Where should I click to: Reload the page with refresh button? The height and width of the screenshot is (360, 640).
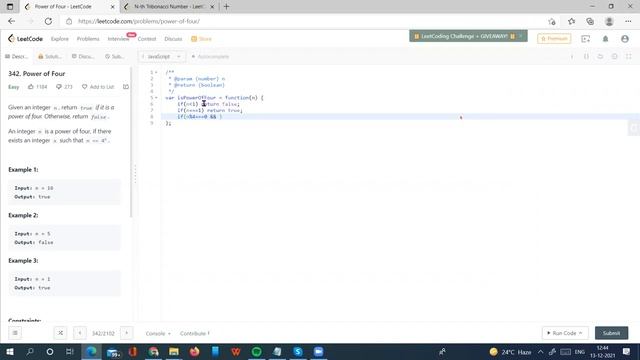coord(48,21)
